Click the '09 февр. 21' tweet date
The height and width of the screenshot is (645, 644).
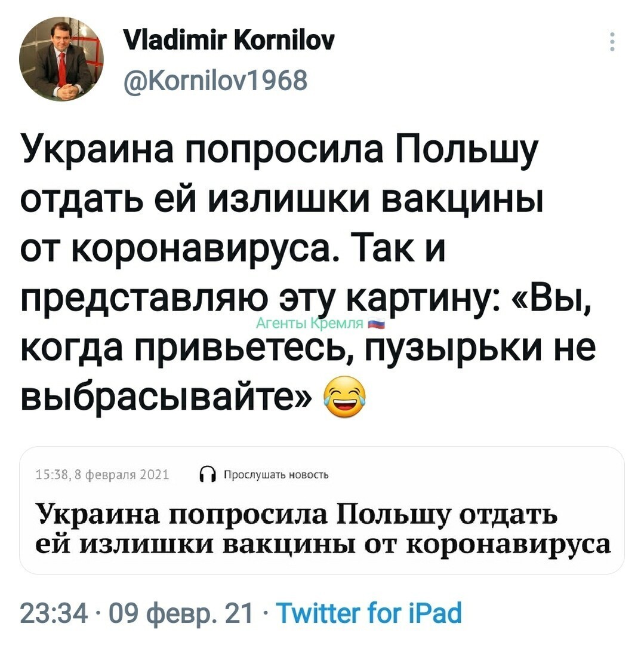(179, 614)
